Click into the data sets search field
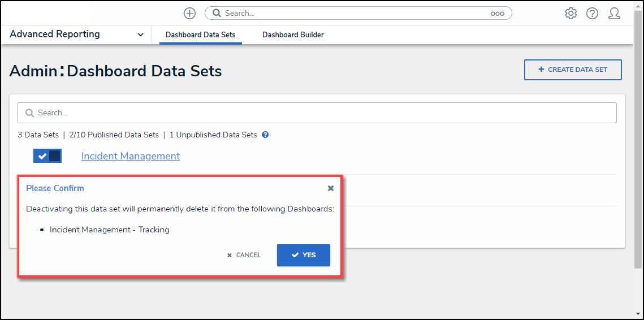 (x=322, y=113)
